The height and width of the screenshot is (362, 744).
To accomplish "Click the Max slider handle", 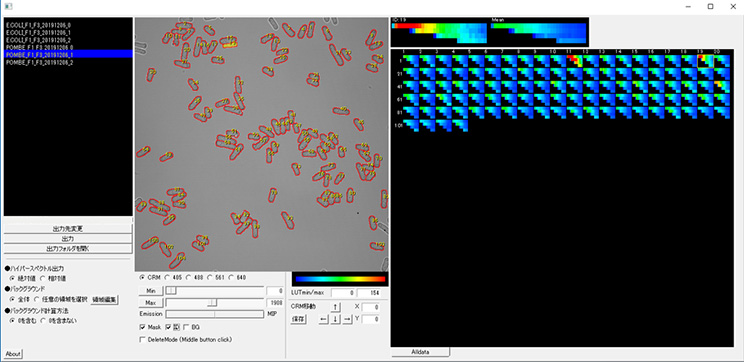I will click(x=214, y=303).
